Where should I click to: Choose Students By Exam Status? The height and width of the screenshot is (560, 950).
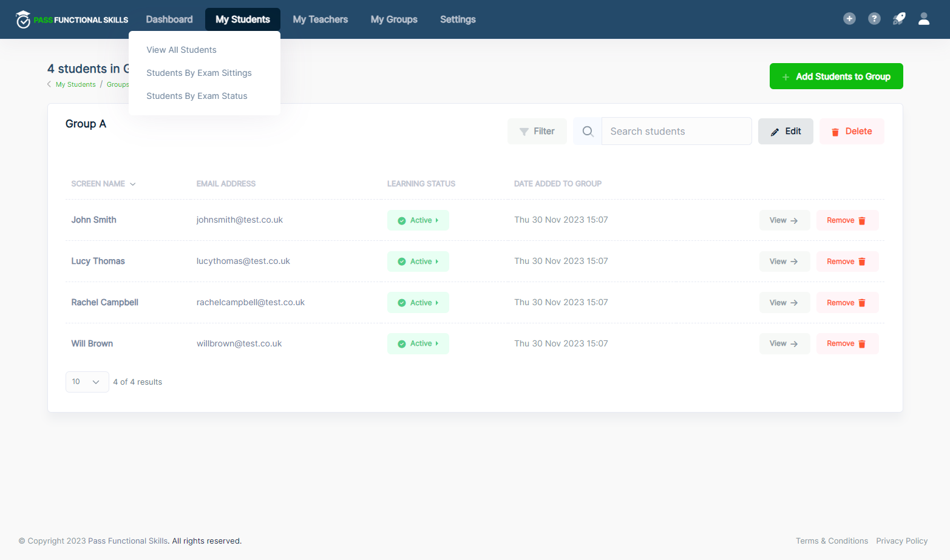(197, 96)
